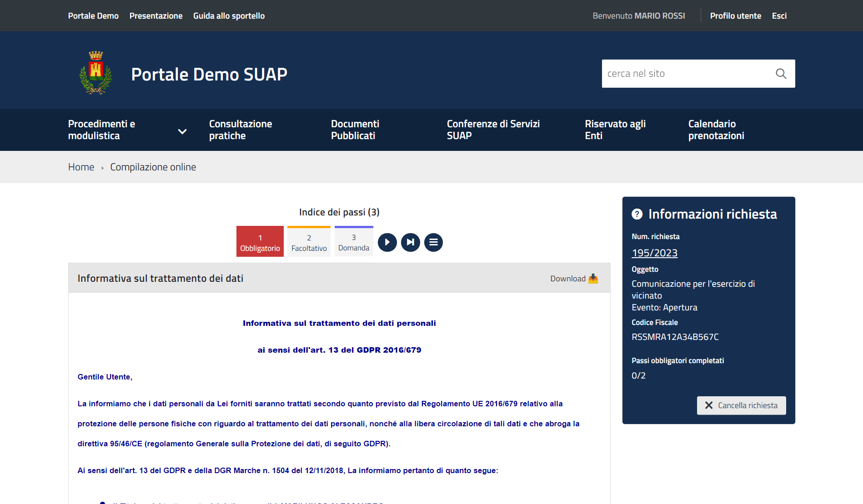Viewport: 863px width, 504px height.
Task: Click the next step play icon
Action: [387, 242]
